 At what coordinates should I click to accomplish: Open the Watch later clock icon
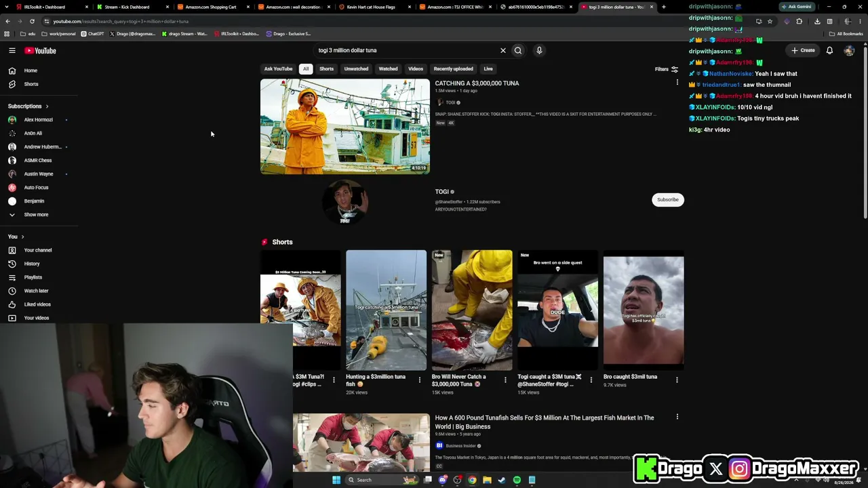(12, 291)
